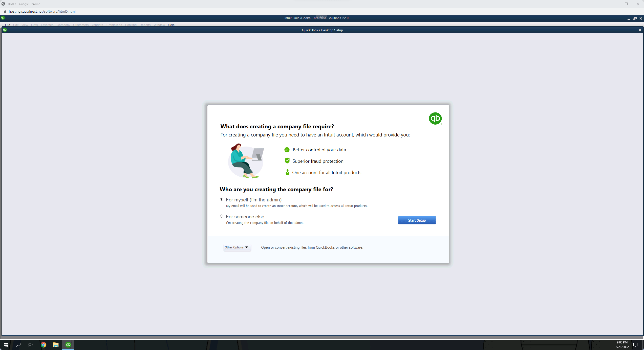Click the woman at computer illustration
The image size is (644, 350).
(246, 161)
